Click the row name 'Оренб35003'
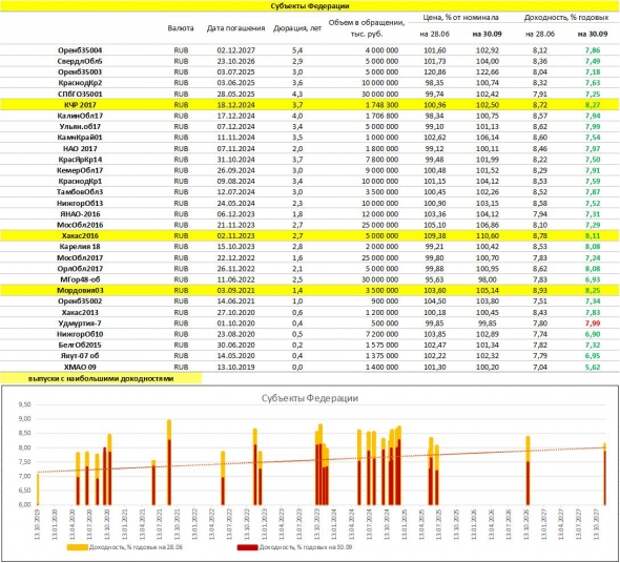The width and height of the screenshot is (620, 563). point(80,72)
